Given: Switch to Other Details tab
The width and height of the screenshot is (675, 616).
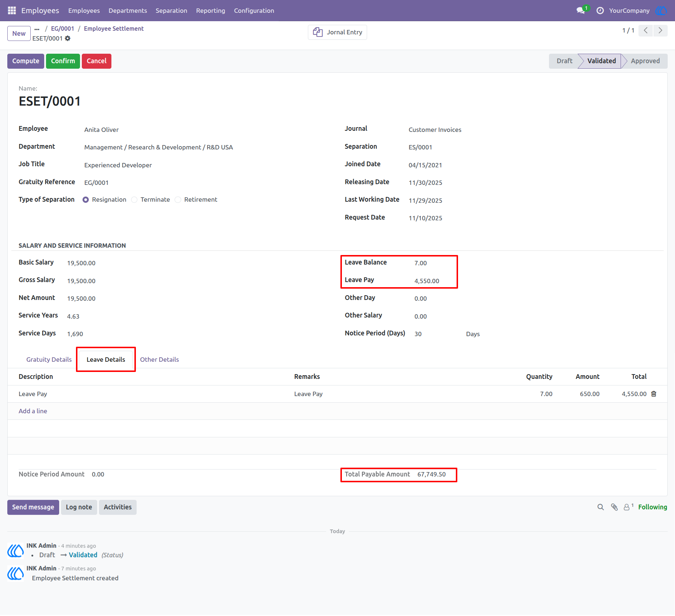Looking at the screenshot, I should tap(160, 360).
